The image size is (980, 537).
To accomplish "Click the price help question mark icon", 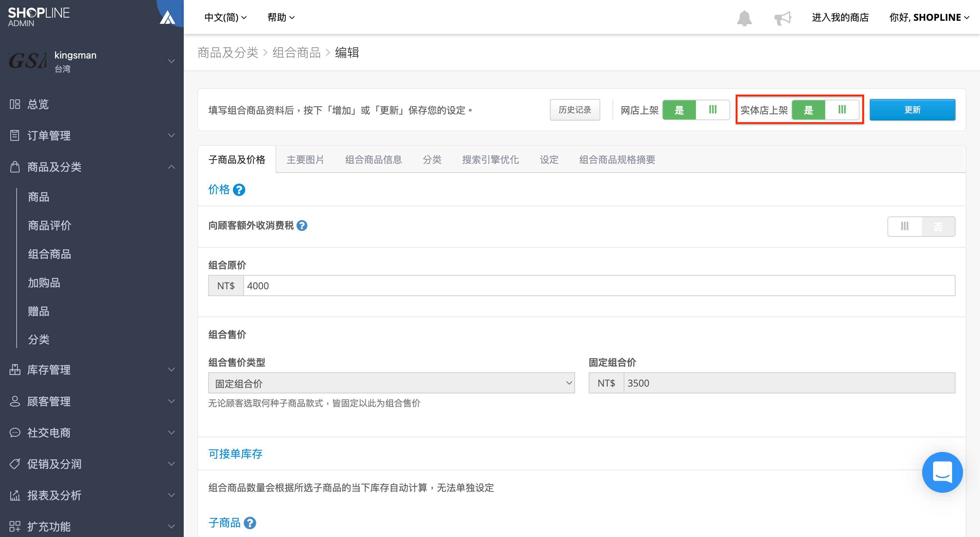I will [239, 190].
